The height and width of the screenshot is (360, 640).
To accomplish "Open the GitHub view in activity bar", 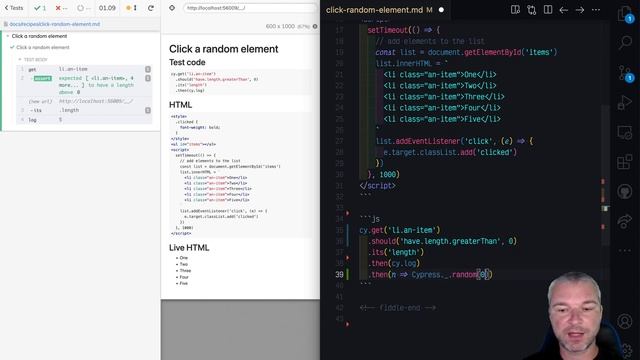I will (x=625, y=191).
